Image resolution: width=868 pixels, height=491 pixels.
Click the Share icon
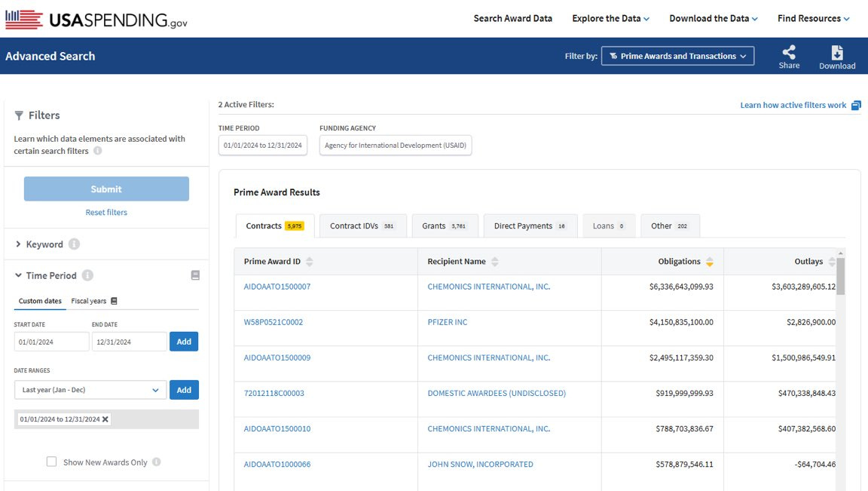tap(789, 52)
